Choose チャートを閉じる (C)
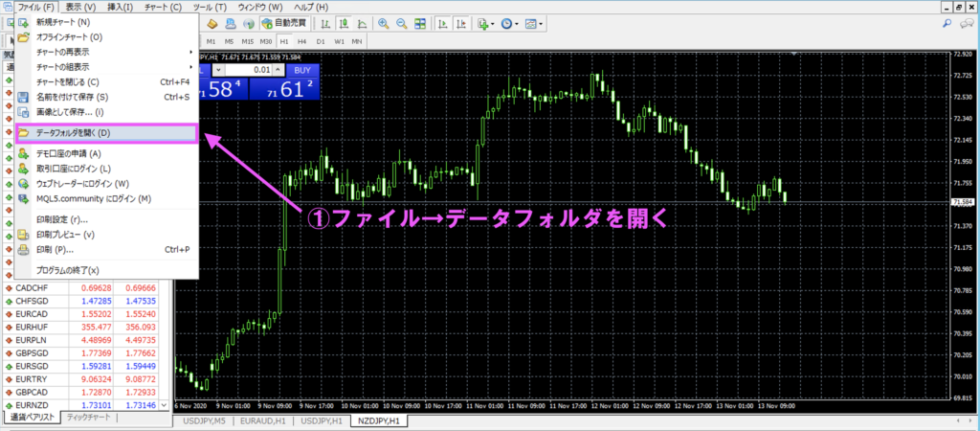Viewport: 980px width, 431px height. point(106,82)
